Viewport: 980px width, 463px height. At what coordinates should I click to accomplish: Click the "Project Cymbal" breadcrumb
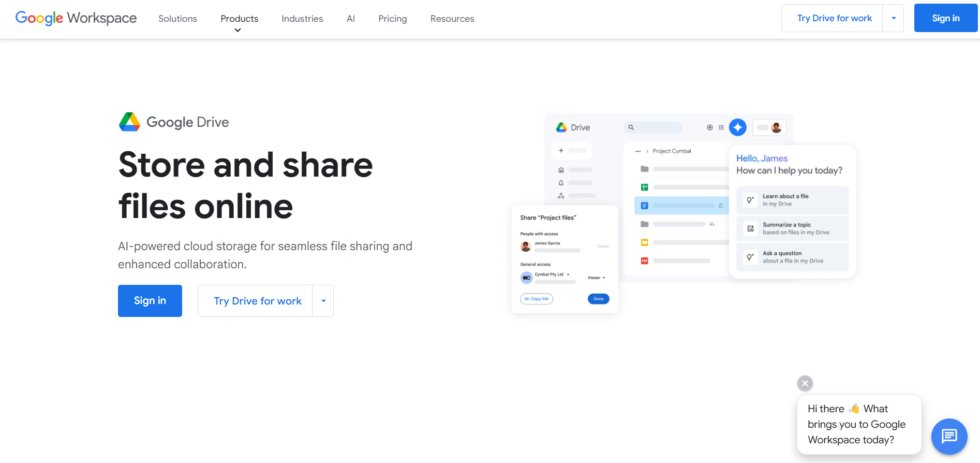(672, 151)
